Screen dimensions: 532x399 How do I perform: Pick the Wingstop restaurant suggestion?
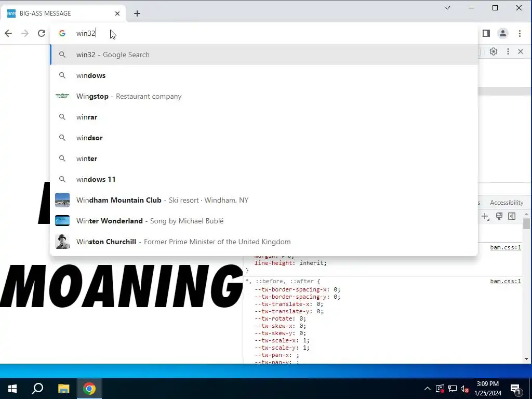point(263,96)
